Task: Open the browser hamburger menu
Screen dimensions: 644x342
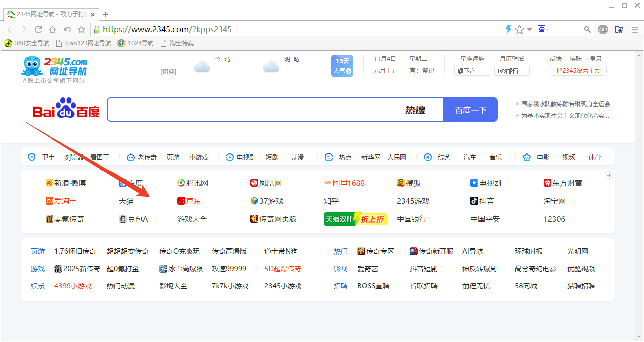Action: [x=635, y=29]
